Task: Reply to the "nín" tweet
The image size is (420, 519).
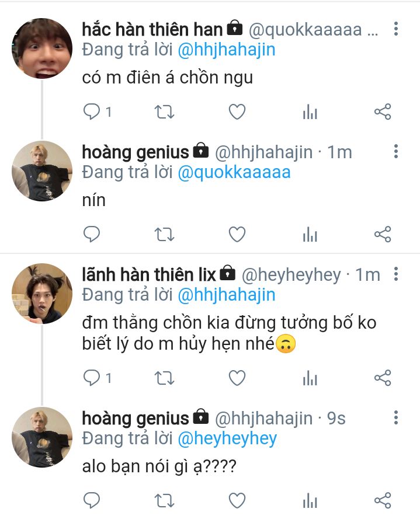Action: 92,234
